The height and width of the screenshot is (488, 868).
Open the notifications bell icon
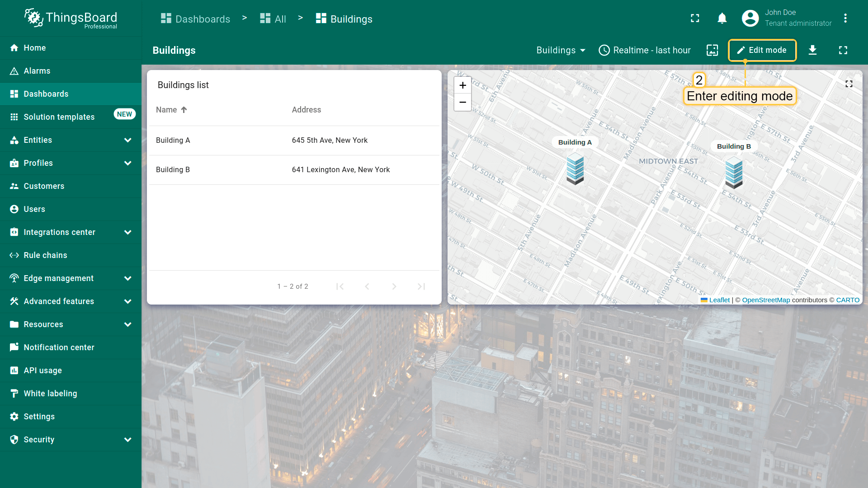tap(722, 18)
